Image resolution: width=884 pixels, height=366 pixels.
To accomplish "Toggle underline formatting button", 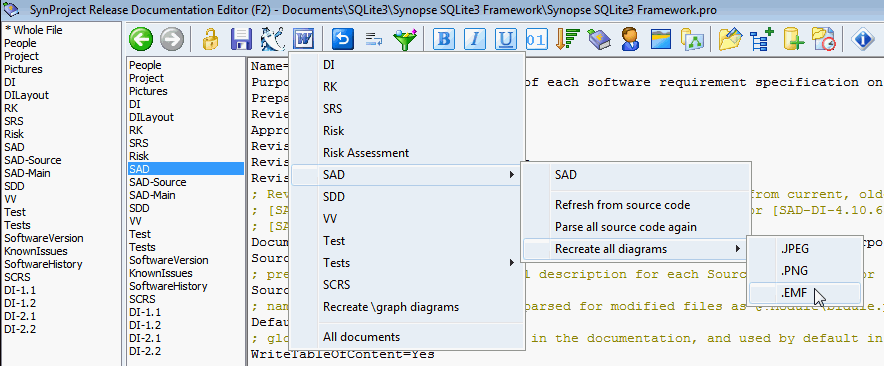I will point(506,39).
